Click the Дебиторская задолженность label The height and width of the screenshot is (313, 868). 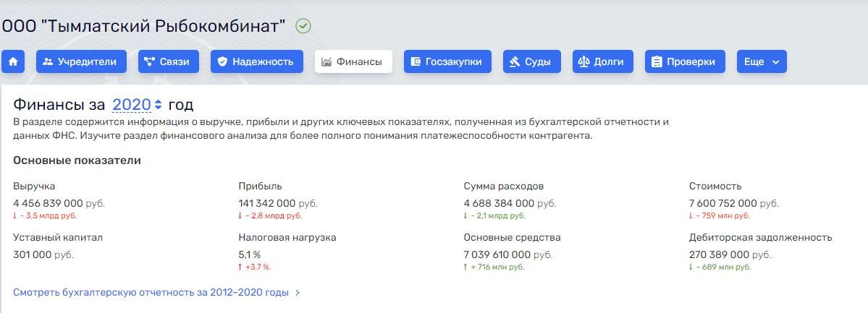[x=761, y=238]
